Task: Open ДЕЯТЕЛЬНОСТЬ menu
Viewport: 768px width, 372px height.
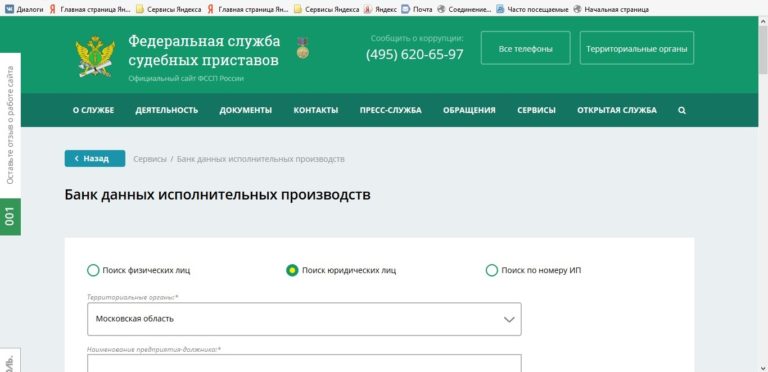Action: pos(167,110)
